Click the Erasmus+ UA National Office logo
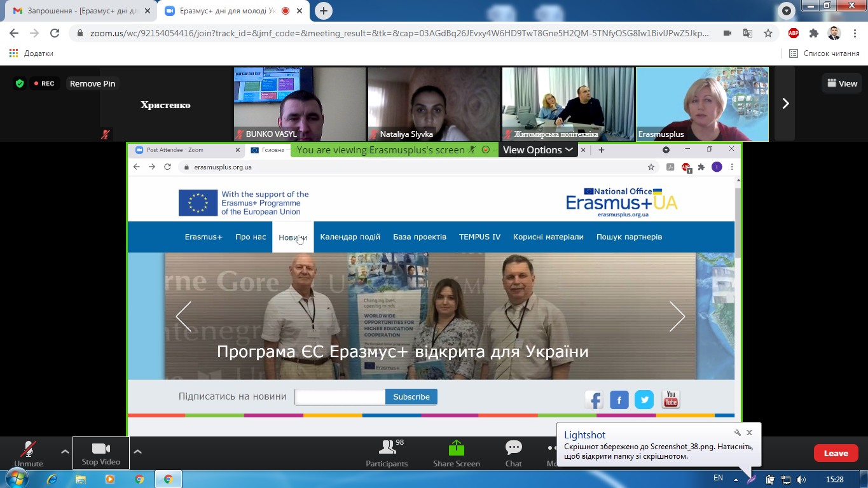This screenshot has width=868, height=488. [x=622, y=202]
